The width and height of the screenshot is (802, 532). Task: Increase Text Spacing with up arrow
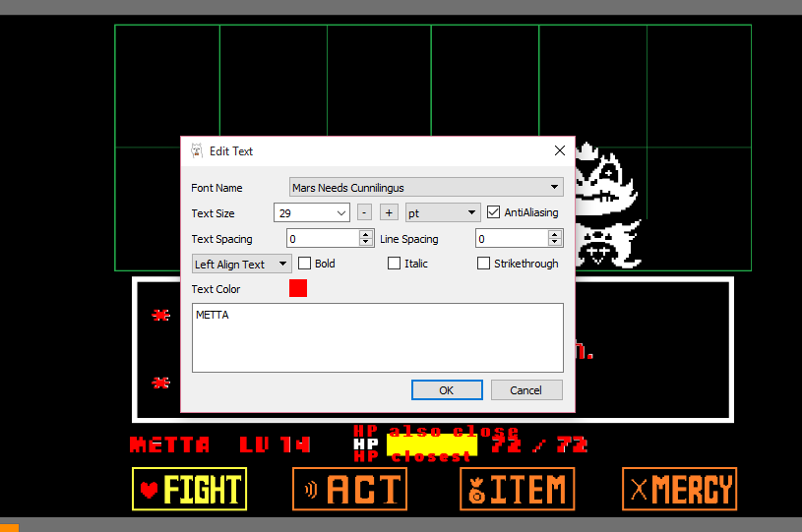[366, 234]
